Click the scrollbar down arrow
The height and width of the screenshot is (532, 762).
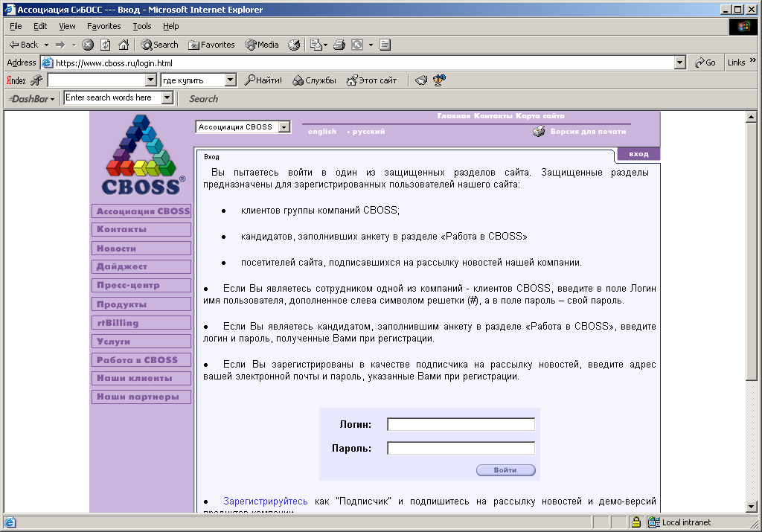click(x=752, y=507)
